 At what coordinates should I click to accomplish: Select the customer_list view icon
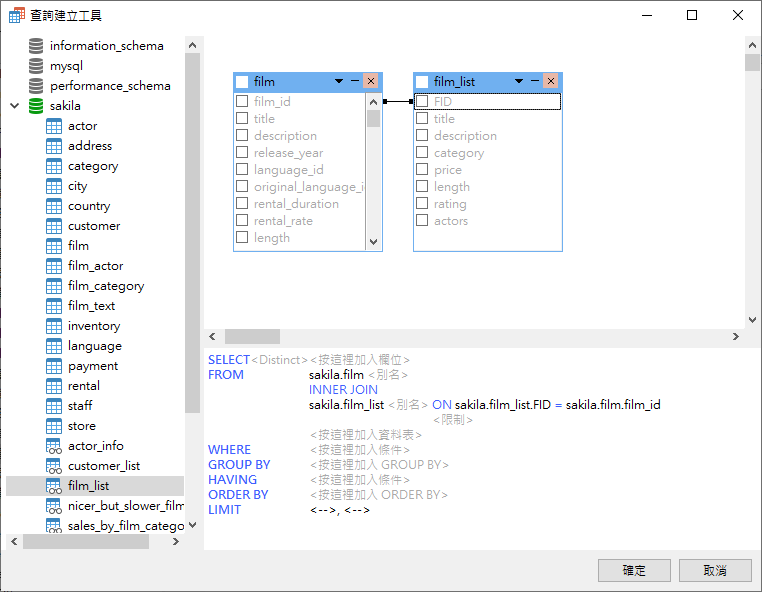tap(54, 466)
